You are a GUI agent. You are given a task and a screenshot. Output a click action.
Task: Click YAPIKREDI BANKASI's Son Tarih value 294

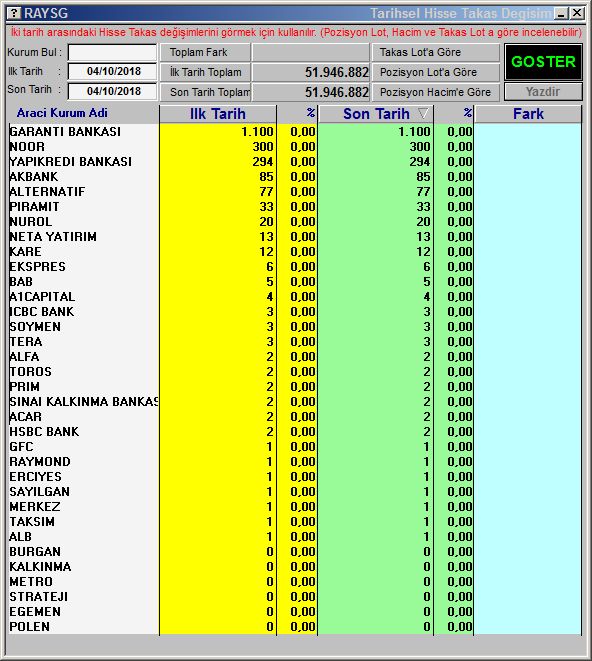click(x=420, y=162)
